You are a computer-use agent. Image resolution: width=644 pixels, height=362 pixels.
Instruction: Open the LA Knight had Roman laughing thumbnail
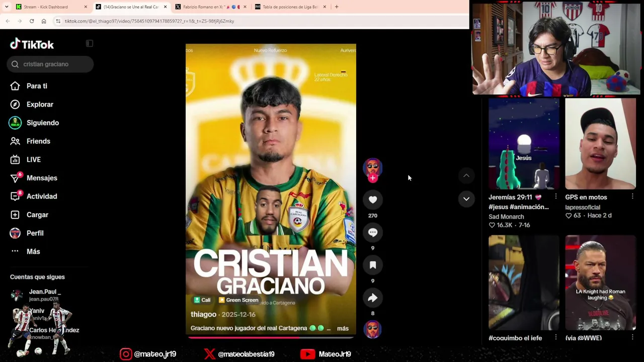[600, 283]
